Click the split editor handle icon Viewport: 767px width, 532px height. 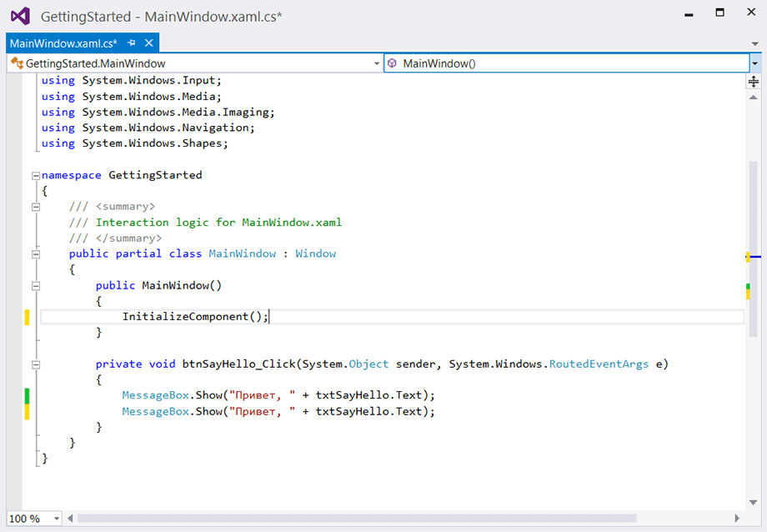(754, 82)
